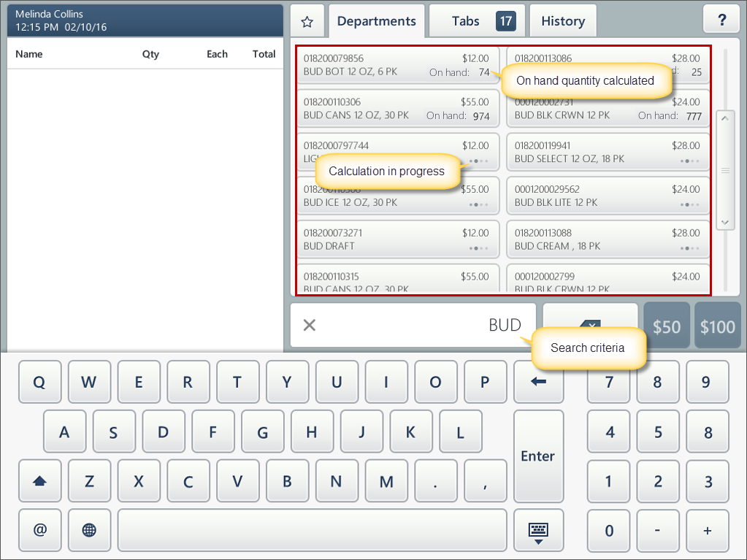Select BUD CANS 12 OZ, 30 PK with 974 on hand
This screenshot has height=560, width=747.
[x=398, y=109]
